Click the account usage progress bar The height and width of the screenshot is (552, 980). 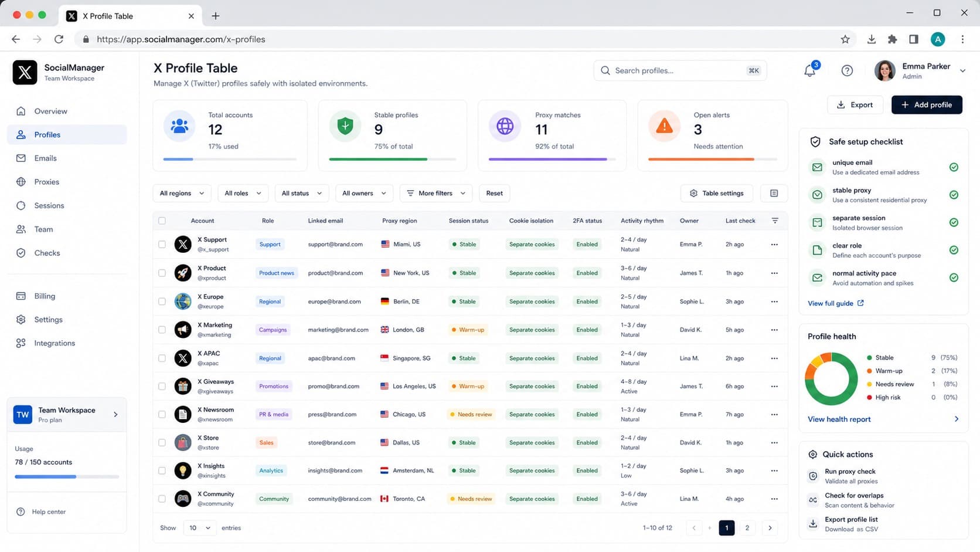click(x=67, y=477)
